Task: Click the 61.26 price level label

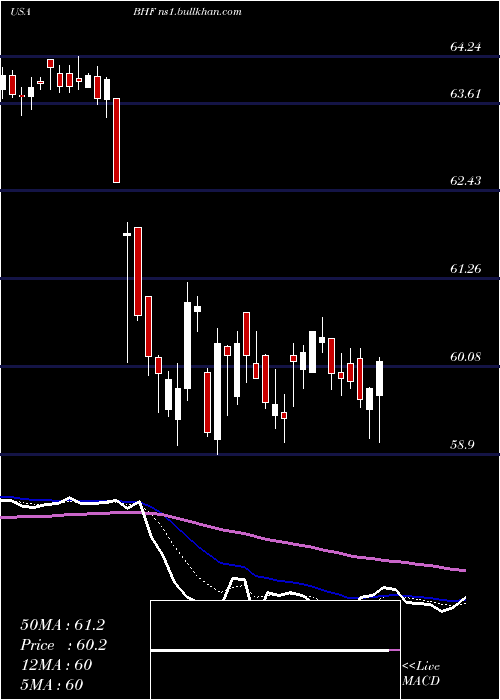Action: click(x=466, y=269)
